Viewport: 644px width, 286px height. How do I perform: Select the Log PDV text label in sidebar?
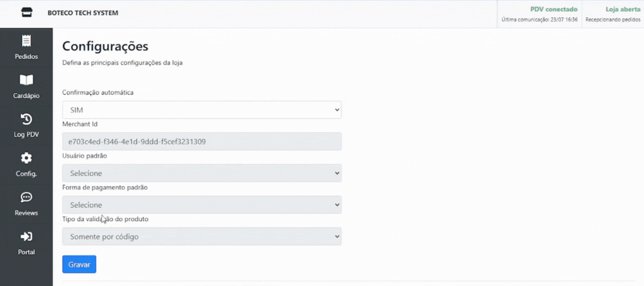26,135
